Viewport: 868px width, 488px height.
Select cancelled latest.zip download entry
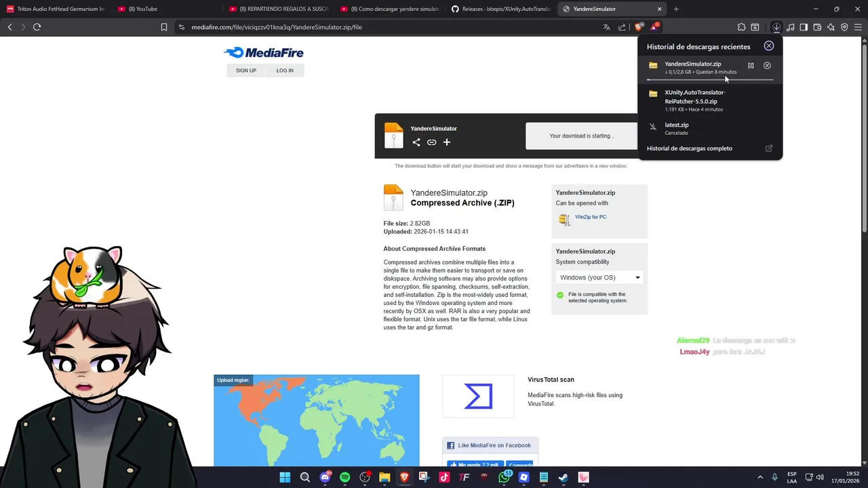710,128
